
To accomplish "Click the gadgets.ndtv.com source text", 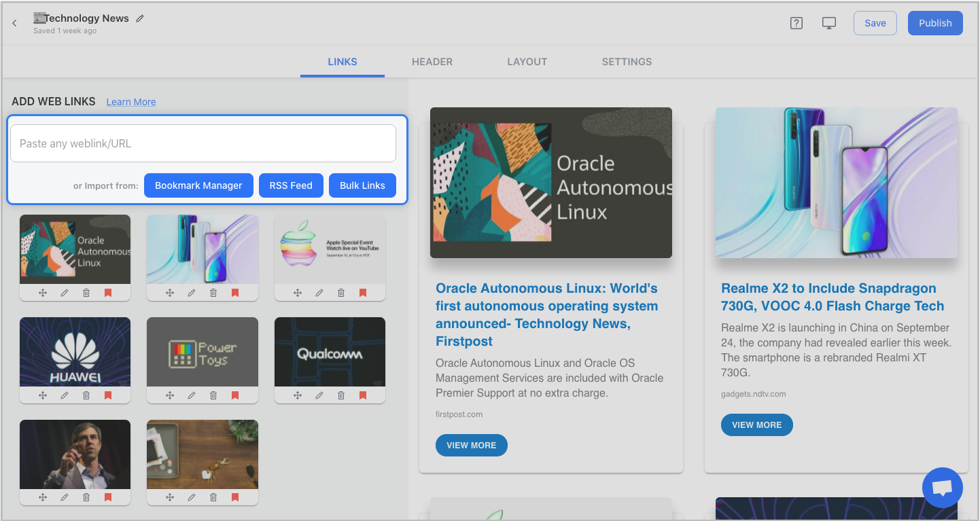I will [754, 394].
